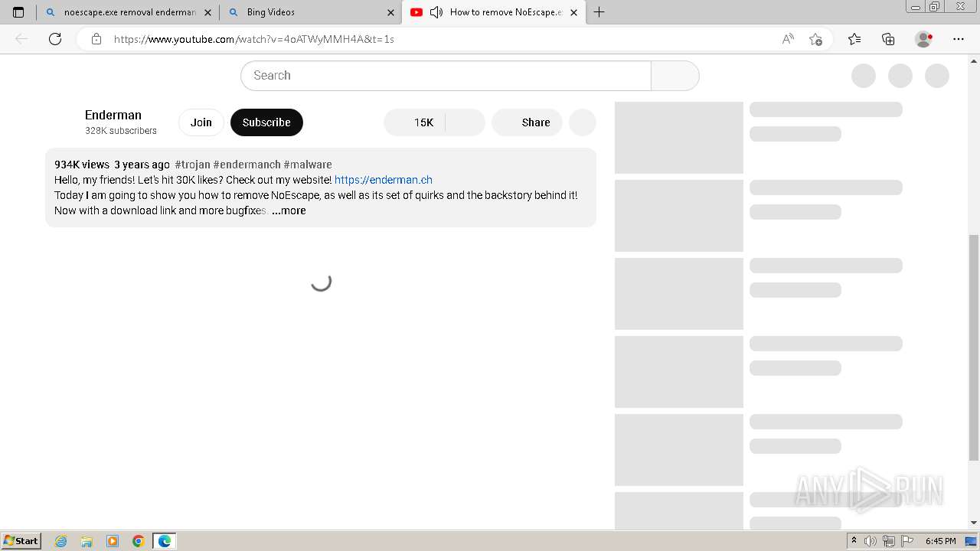
Task: Open the Windows Start menu
Action: [x=21, y=540]
